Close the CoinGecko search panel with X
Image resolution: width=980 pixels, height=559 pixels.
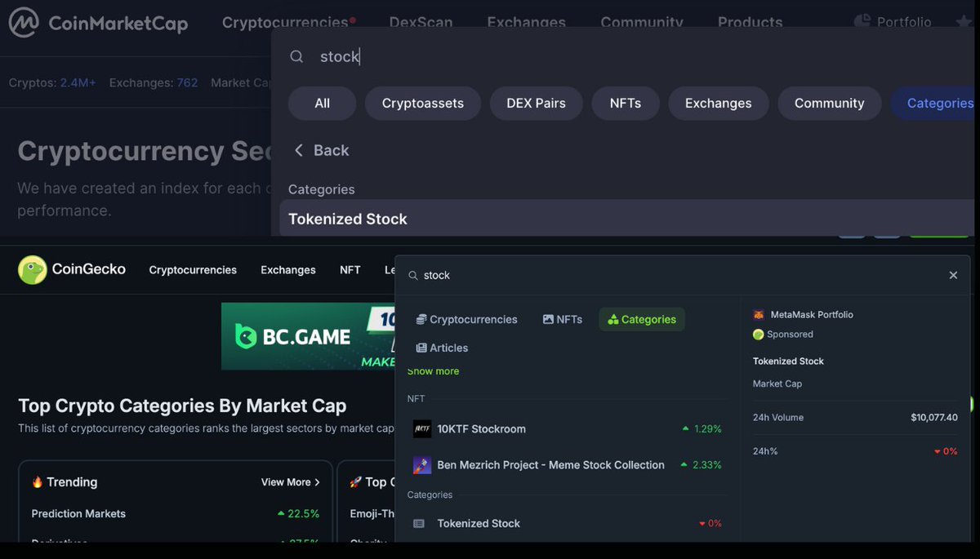coord(953,275)
